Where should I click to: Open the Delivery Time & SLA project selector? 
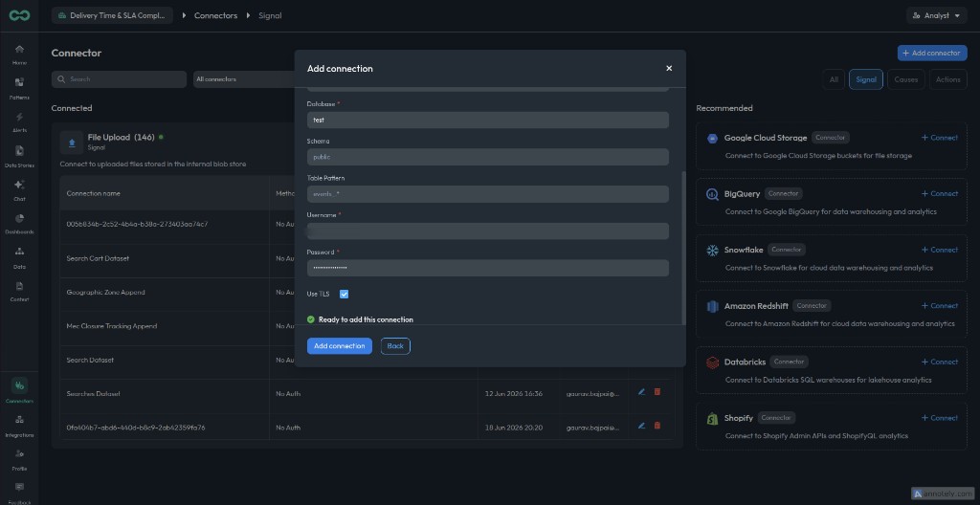113,15
